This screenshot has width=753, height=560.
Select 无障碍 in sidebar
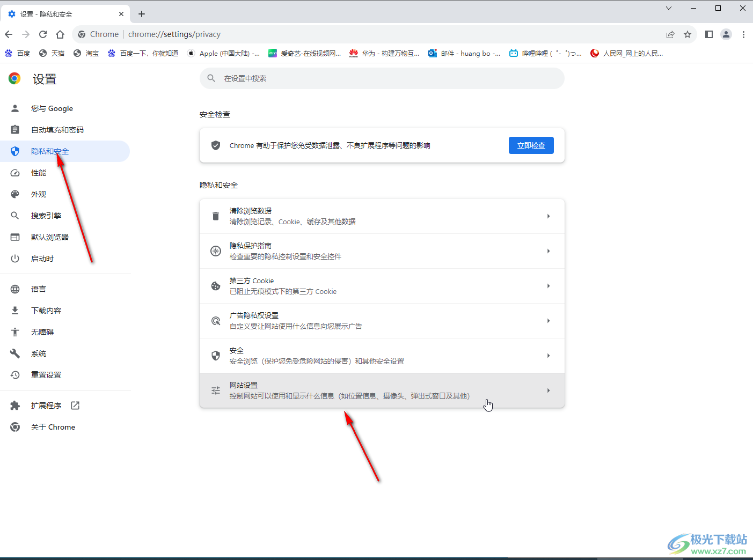[65, 332]
